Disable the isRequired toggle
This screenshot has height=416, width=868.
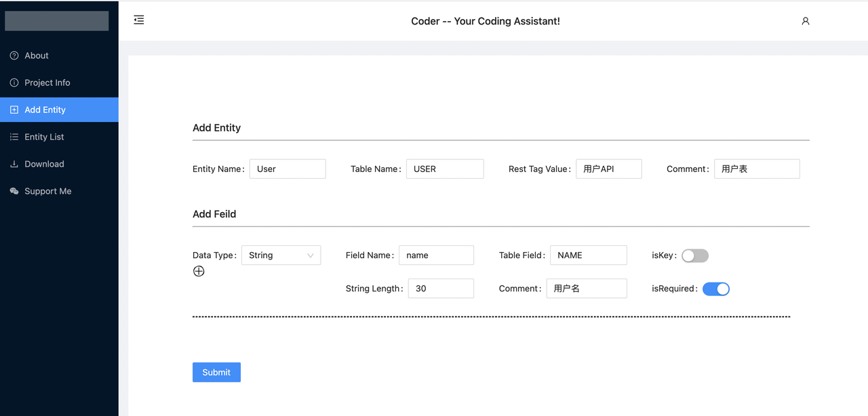pyautogui.click(x=716, y=289)
